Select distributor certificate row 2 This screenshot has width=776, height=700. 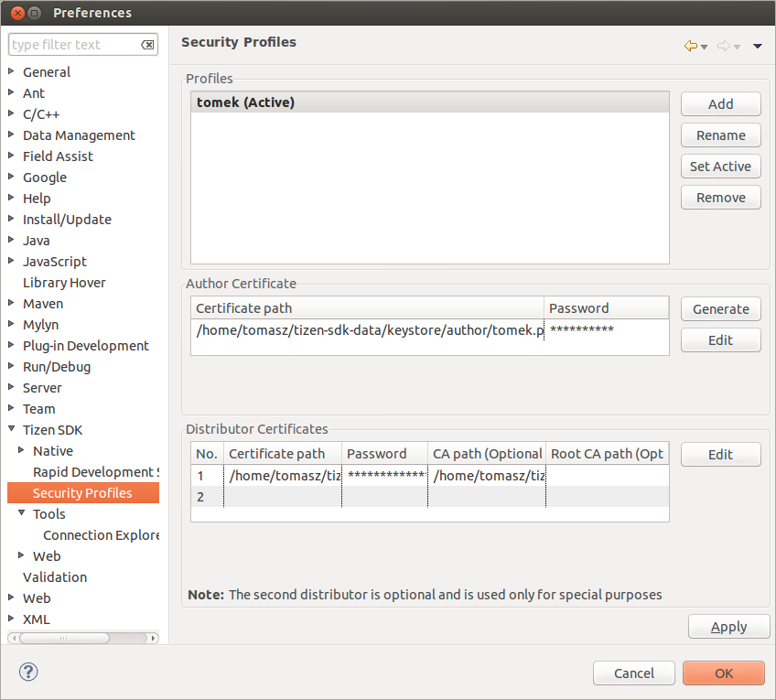click(429, 497)
